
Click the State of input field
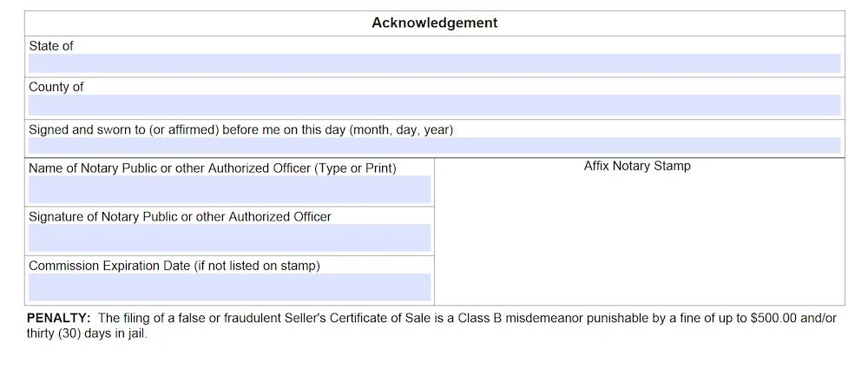[x=434, y=63]
